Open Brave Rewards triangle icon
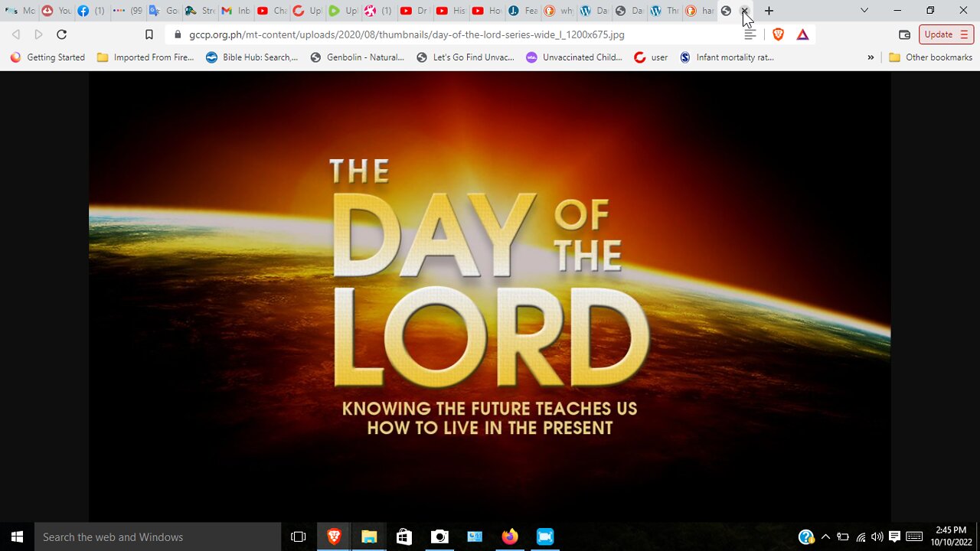The width and height of the screenshot is (980, 551). coord(802,34)
